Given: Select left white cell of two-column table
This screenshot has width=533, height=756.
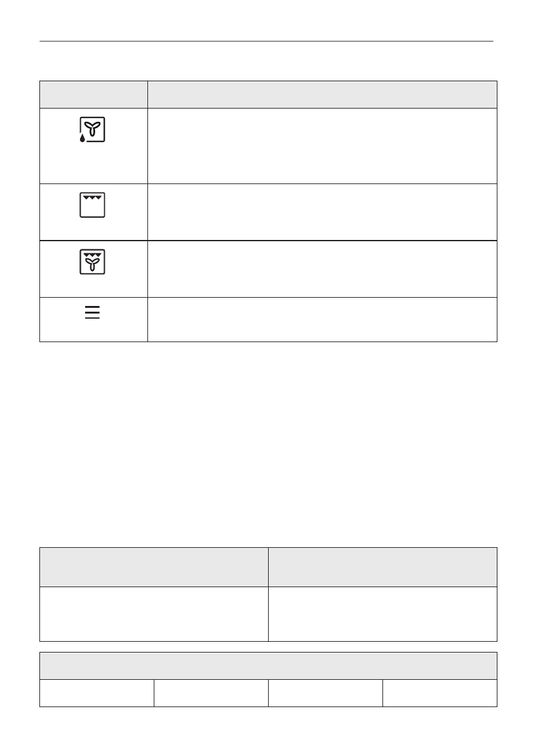Looking at the screenshot, I should point(154,614).
